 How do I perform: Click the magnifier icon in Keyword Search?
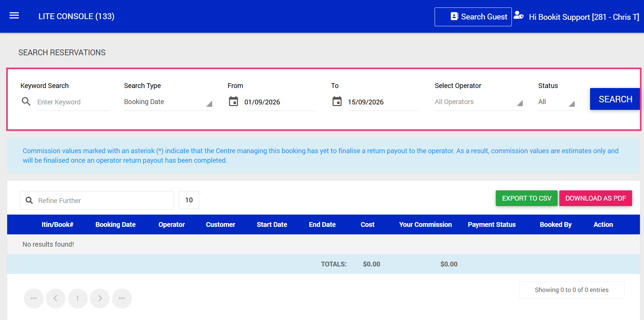26,101
